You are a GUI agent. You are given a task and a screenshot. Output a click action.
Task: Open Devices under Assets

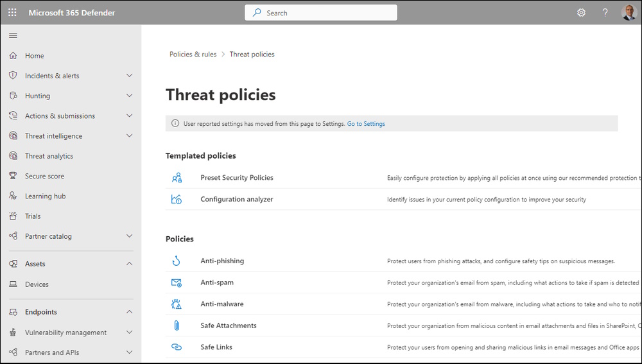click(x=37, y=284)
